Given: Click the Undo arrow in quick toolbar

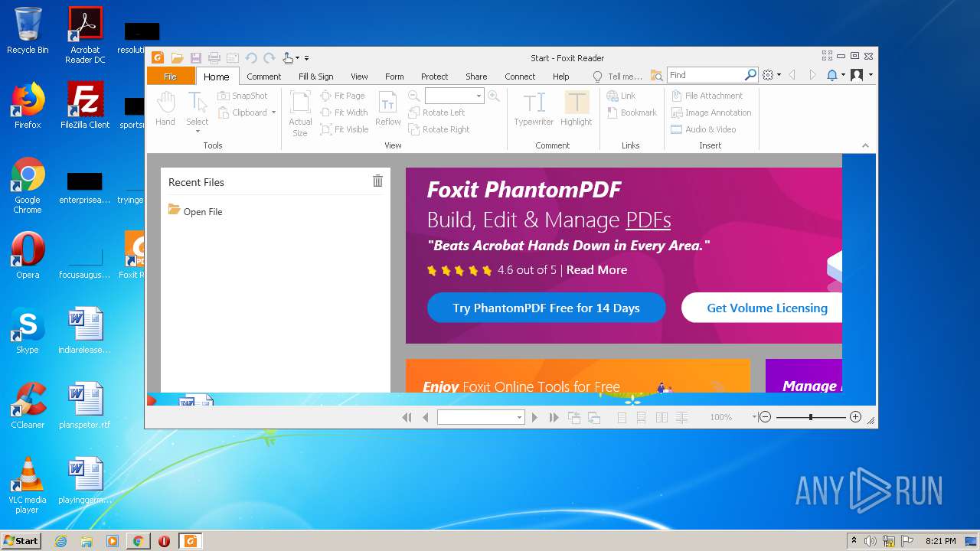Looking at the screenshot, I should (251, 58).
